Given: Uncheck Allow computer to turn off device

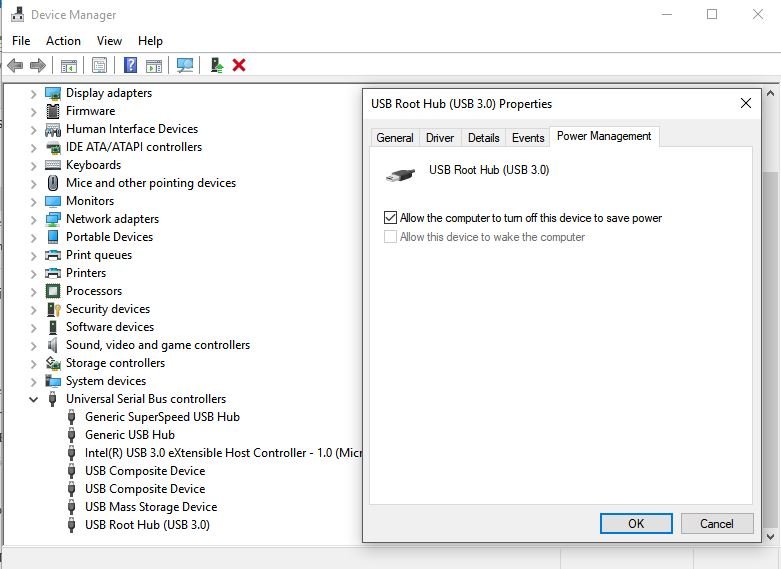Looking at the screenshot, I should click(390, 218).
